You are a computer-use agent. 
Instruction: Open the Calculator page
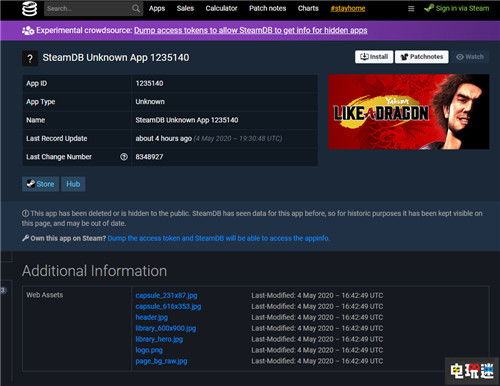click(221, 8)
